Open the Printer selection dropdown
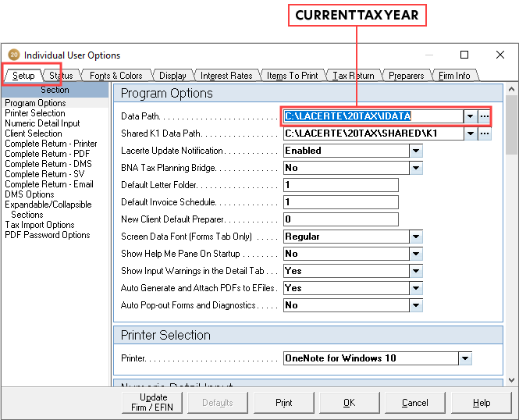 pyautogui.click(x=465, y=358)
